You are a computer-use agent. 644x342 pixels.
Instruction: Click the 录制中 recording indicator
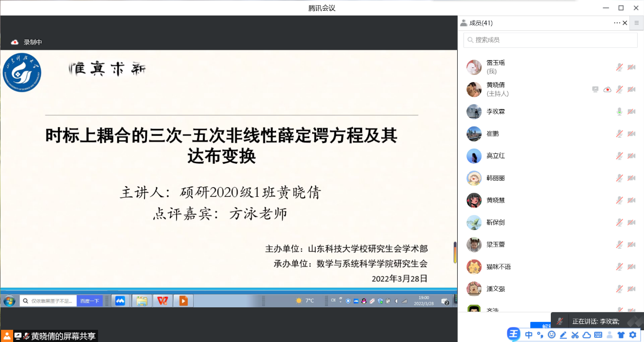pos(27,43)
